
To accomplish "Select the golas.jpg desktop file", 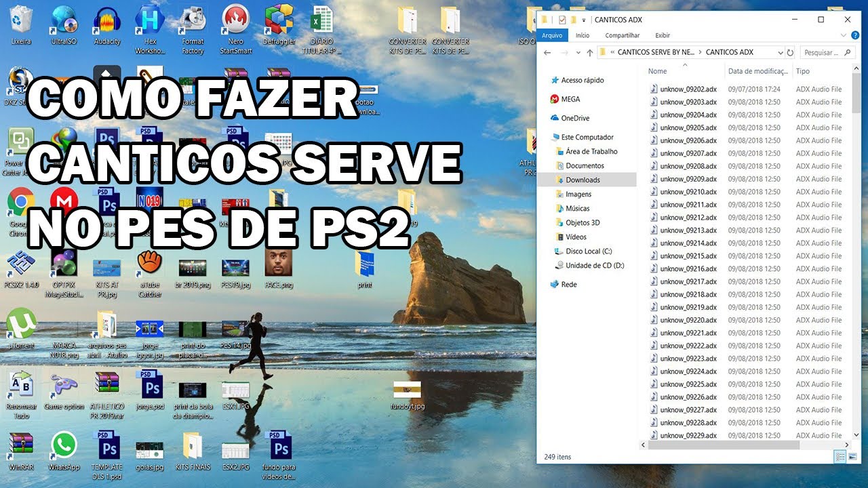I will click(150, 455).
